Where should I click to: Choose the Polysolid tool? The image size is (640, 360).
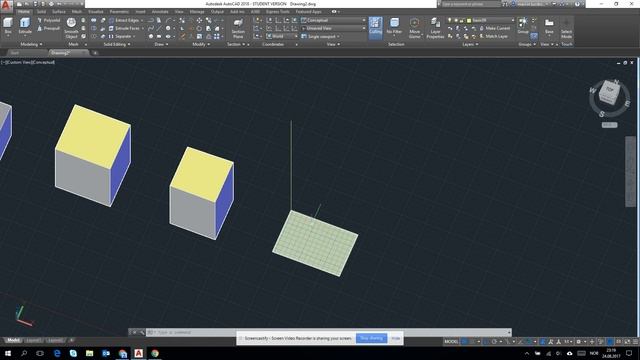click(49, 20)
